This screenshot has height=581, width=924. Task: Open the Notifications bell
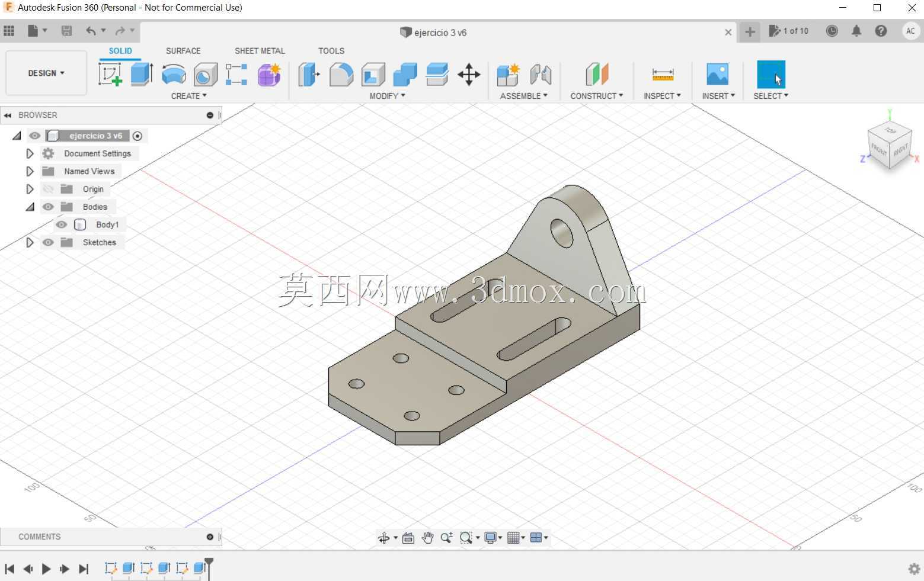pos(856,31)
